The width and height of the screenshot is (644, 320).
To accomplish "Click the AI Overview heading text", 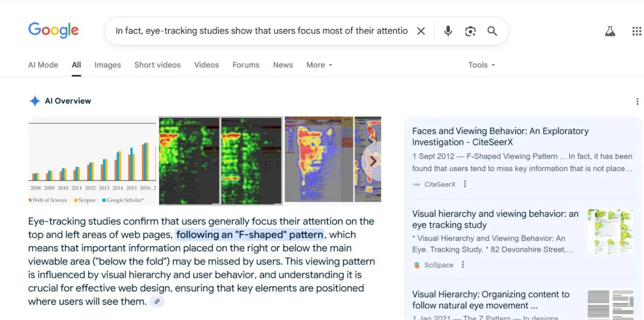I will 68,101.
